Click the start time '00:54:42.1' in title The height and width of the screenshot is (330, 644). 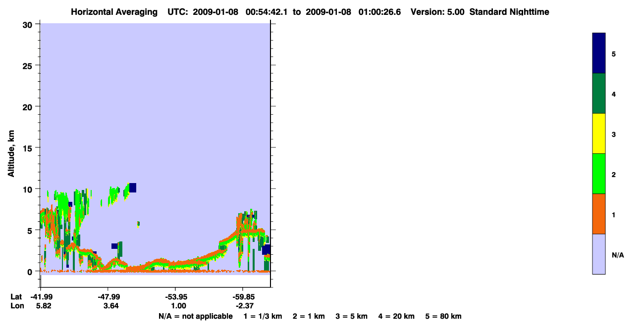click(267, 12)
